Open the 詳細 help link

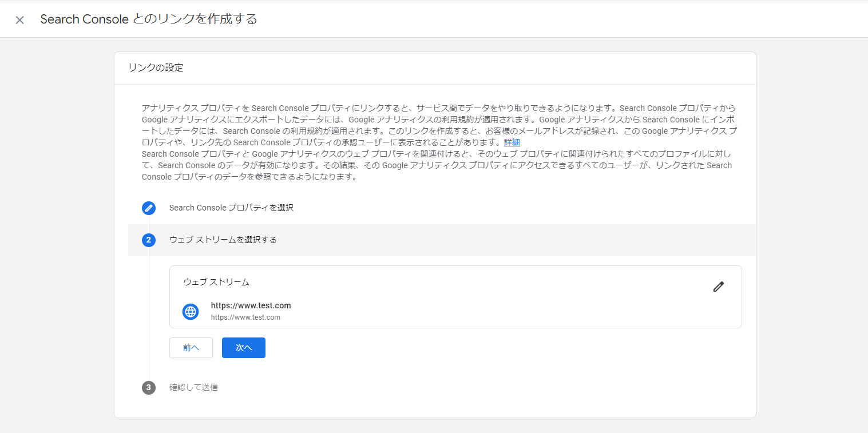tap(512, 142)
